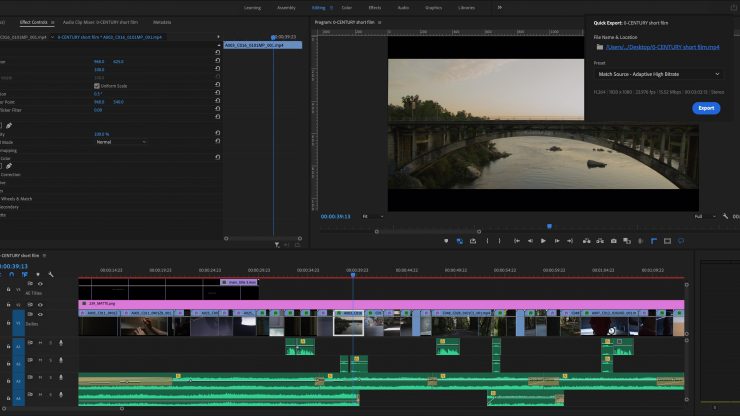
Task: Open the export Preset dropdown
Action: 659,73
